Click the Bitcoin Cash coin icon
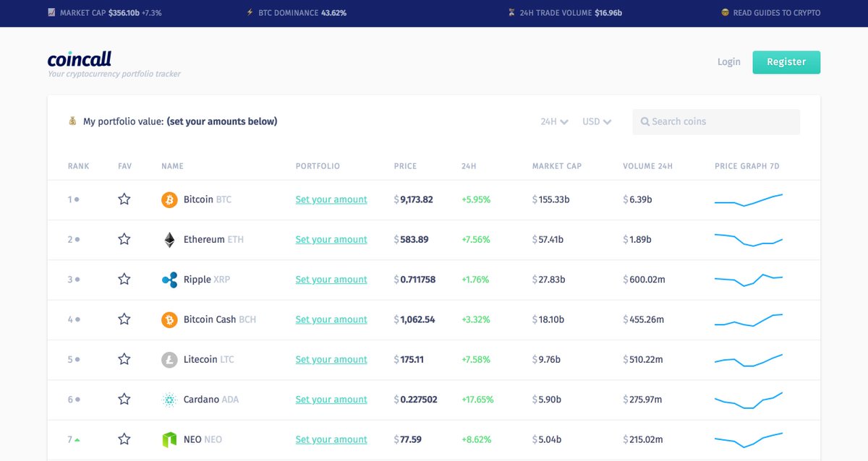The image size is (868, 461). pos(169,319)
